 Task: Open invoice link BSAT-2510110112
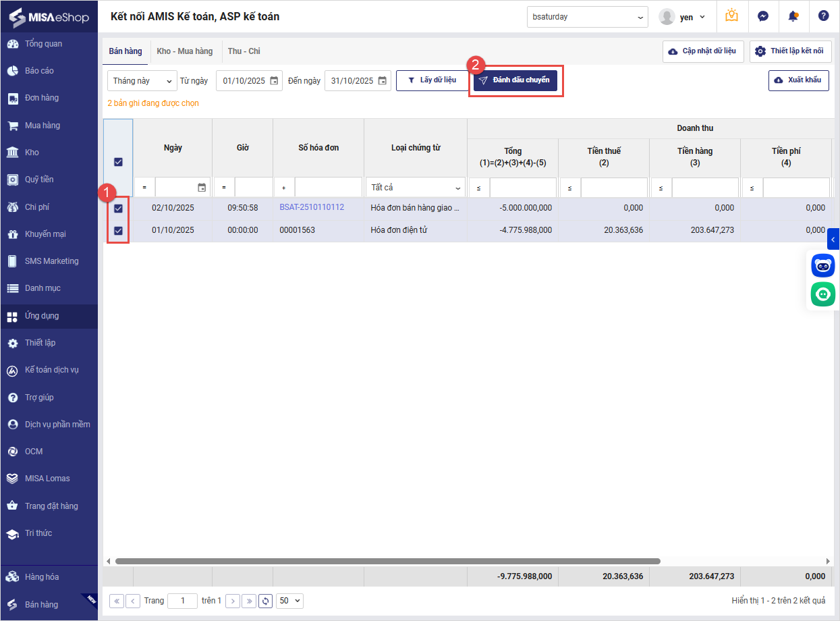click(312, 207)
